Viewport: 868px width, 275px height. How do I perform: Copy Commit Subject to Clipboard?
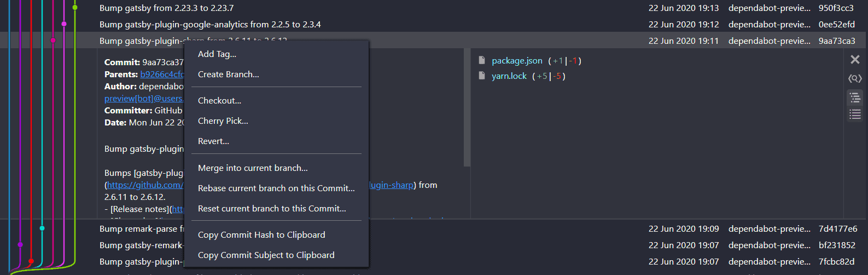pos(266,255)
